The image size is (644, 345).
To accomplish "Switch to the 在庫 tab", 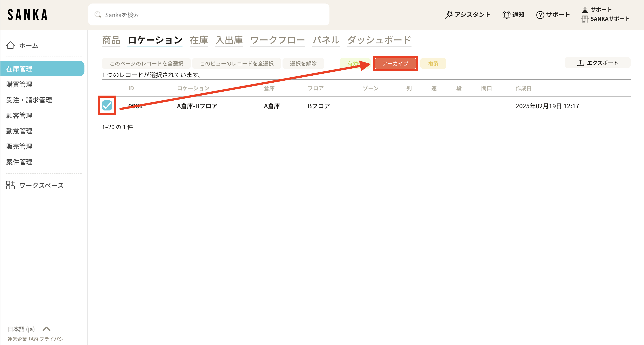I will click(199, 40).
